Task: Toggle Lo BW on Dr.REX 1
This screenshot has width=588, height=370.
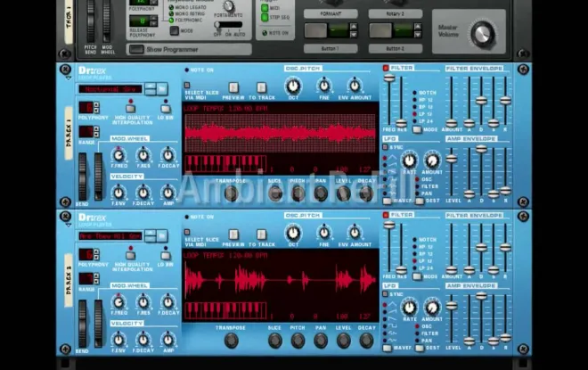Action: point(166,109)
